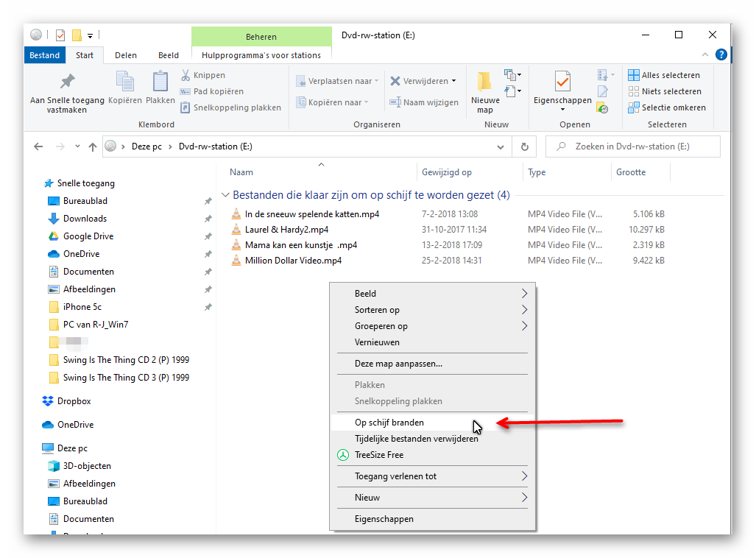The height and width of the screenshot is (558, 756).
Task: Click the refresh button beside address bar
Action: pos(524,146)
